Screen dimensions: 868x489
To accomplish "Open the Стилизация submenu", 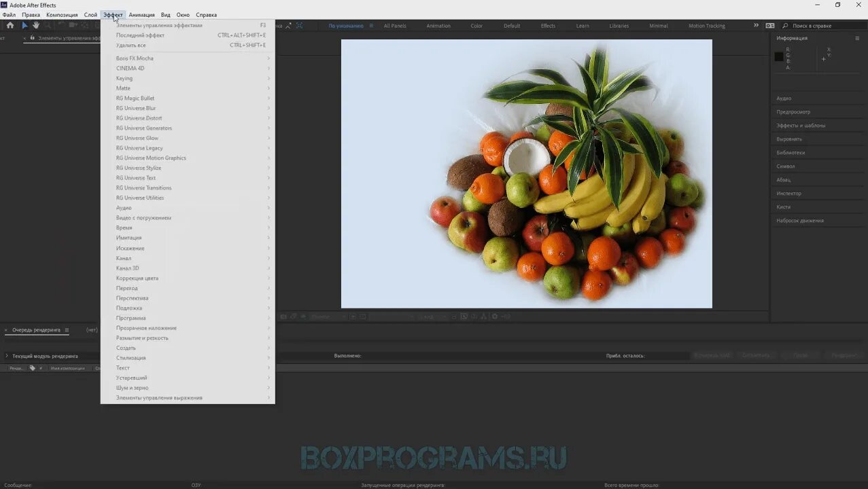I will coord(188,358).
